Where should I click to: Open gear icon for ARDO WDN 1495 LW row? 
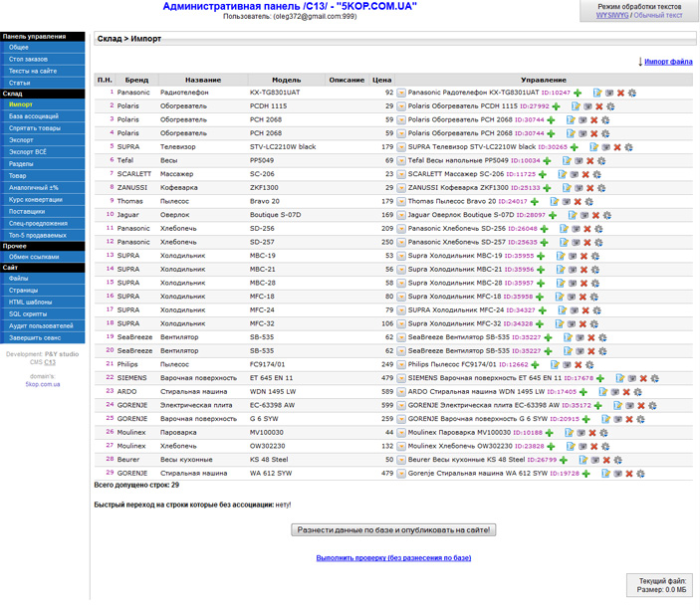click(637, 392)
